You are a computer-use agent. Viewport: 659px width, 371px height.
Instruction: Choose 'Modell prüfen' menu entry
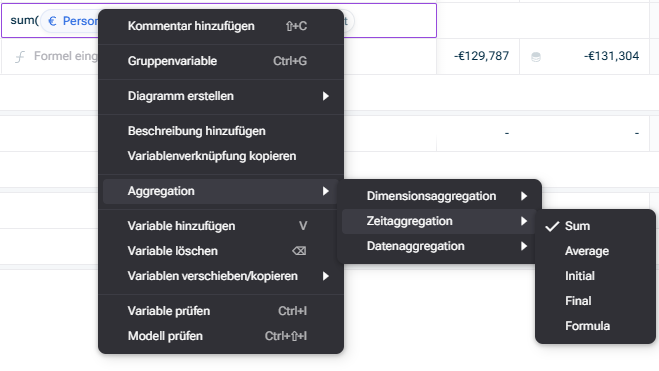pyautogui.click(x=221, y=336)
